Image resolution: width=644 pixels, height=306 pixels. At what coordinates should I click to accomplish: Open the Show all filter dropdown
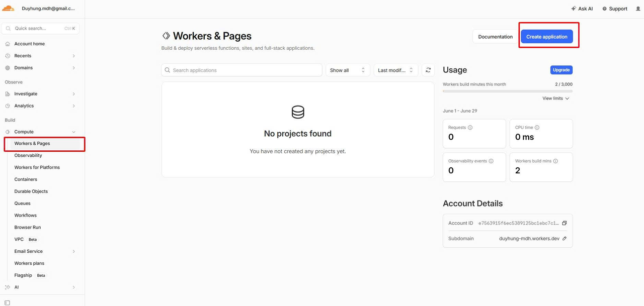[348, 70]
